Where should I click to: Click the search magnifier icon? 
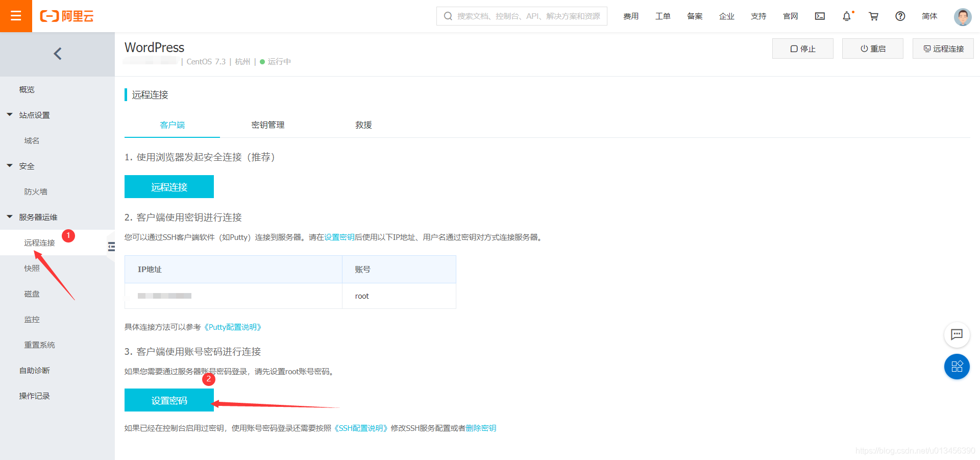point(448,16)
